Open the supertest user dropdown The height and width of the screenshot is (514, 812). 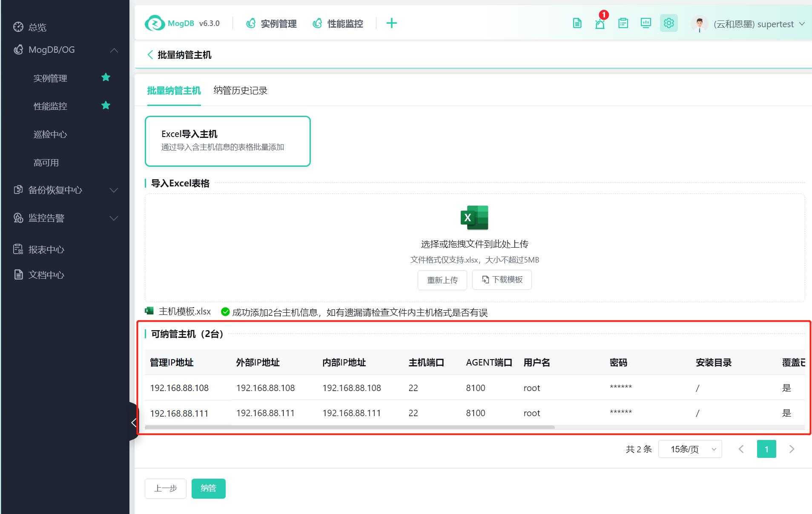click(x=759, y=24)
